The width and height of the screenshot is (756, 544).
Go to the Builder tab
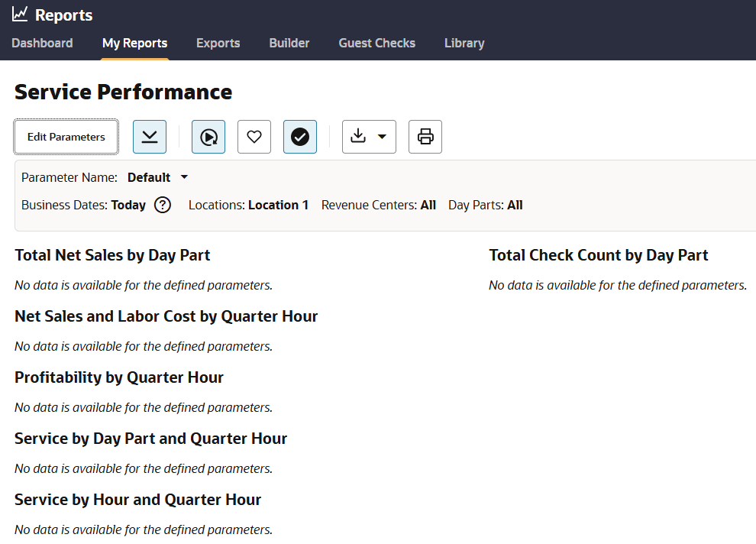[289, 43]
